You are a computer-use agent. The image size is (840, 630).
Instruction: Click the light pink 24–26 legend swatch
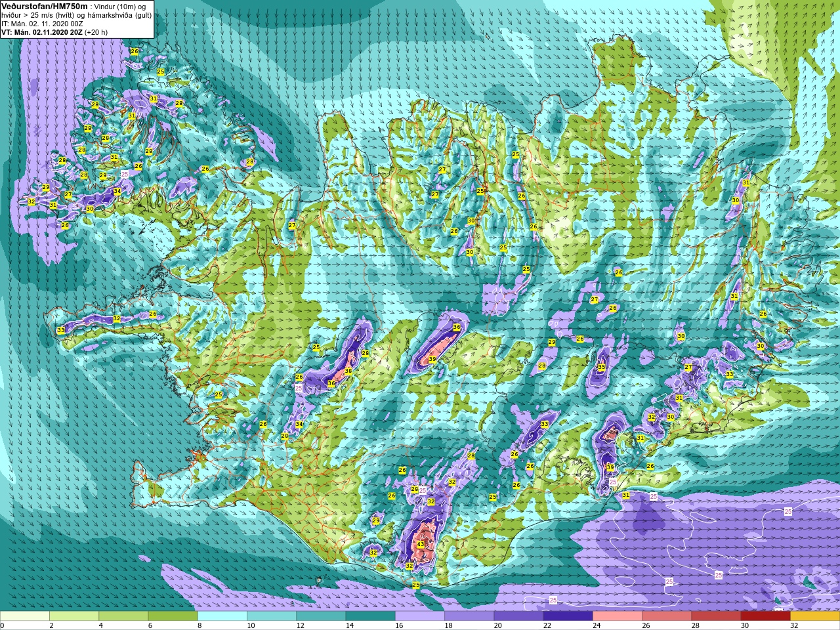[x=618, y=616]
